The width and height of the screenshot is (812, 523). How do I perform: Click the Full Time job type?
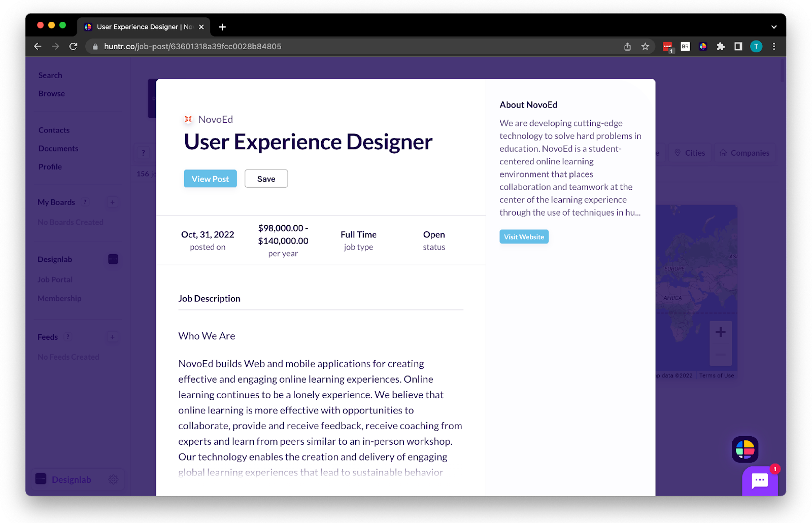pyautogui.click(x=358, y=234)
